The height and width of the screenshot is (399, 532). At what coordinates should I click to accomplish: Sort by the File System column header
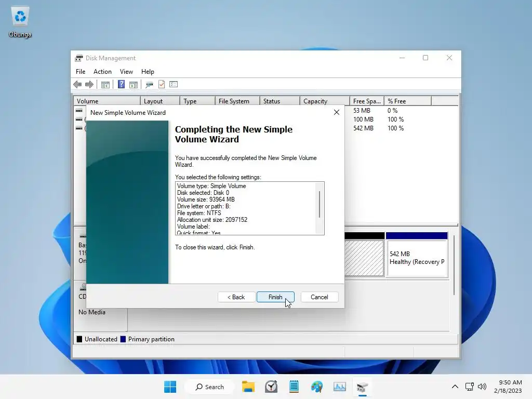[x=237, y=101]
